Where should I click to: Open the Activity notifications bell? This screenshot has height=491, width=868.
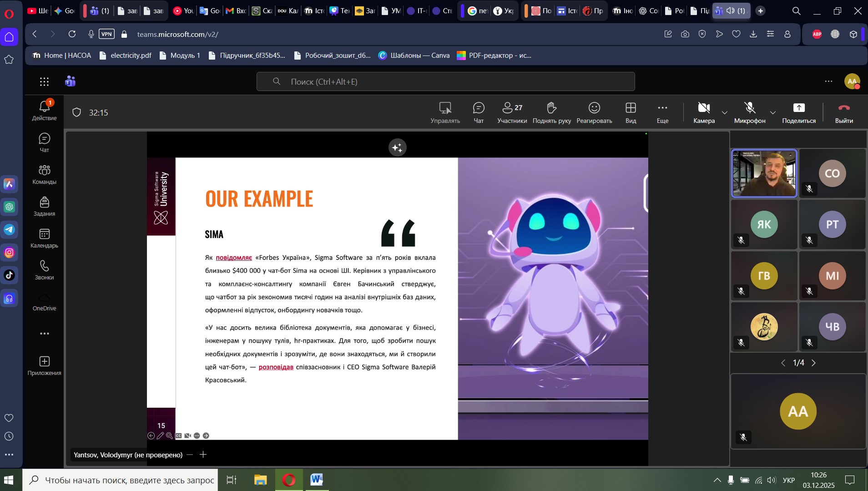44,111
